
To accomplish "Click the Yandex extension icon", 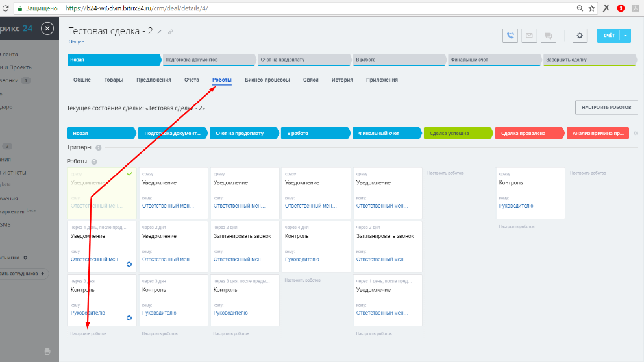I will tap(621, 8).
